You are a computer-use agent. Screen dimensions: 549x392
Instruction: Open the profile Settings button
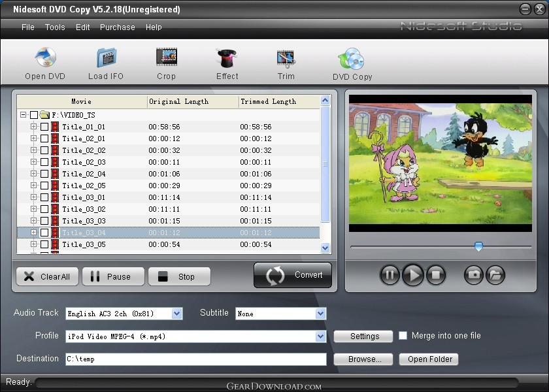click(363, 336)
